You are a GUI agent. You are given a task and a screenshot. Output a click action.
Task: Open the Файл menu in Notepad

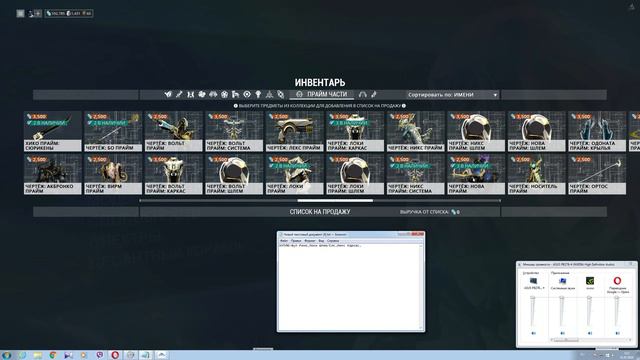284,241
